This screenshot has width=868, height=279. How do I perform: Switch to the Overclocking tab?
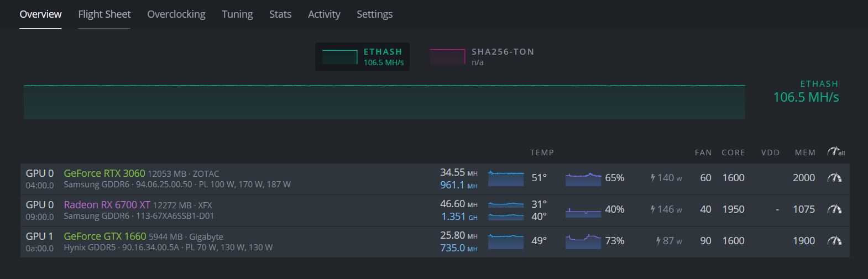pos(176,14)
